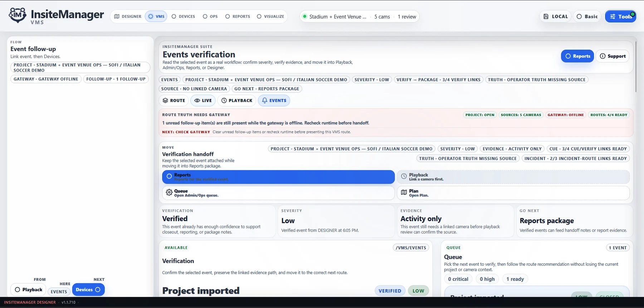644x308 pixels.
Task: Click the Evidence · Activity only chip
Action: (x=512, y=149)
